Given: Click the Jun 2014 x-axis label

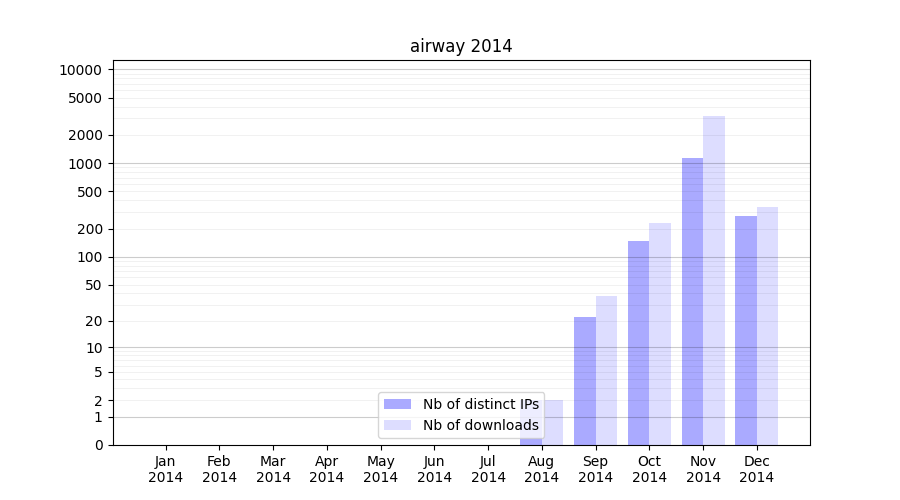Looking at the screenshot, I should [x=434, y=469].
